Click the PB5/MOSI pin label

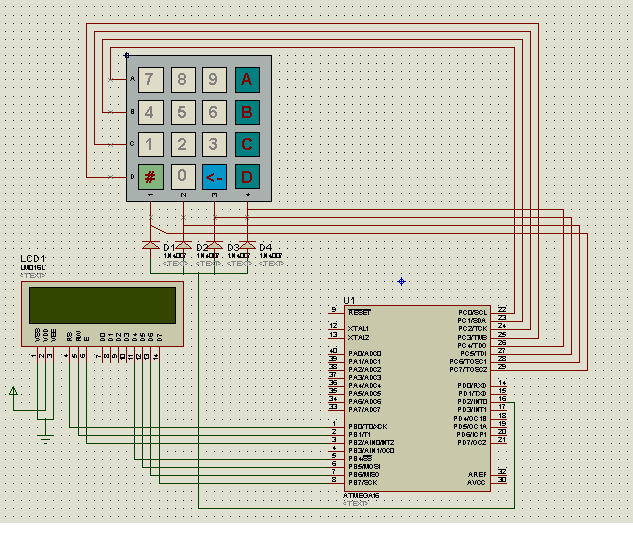pyautogui.click(x=364, y=467)
